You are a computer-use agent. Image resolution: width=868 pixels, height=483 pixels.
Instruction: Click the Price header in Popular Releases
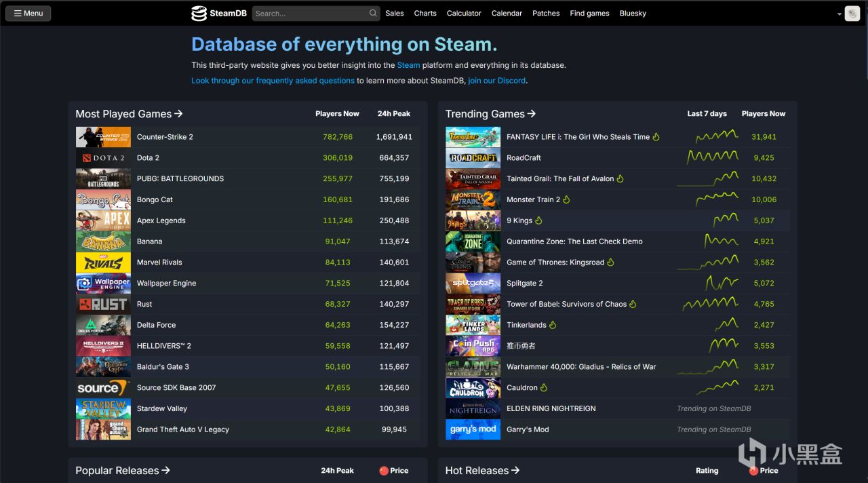pos(394,471)
